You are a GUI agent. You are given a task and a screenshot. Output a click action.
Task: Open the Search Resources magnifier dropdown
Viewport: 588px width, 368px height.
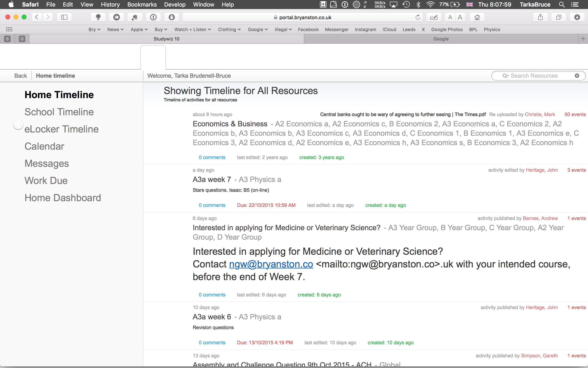[x=505, y=76]
